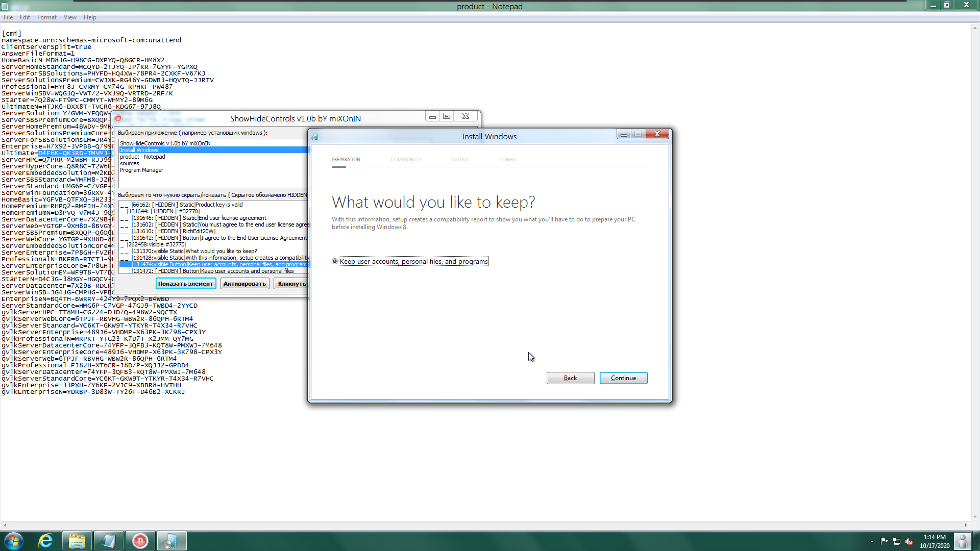The image size is (980, 551).
Task: Select 'Program Manager' in application list
Action: pos(213,170)
